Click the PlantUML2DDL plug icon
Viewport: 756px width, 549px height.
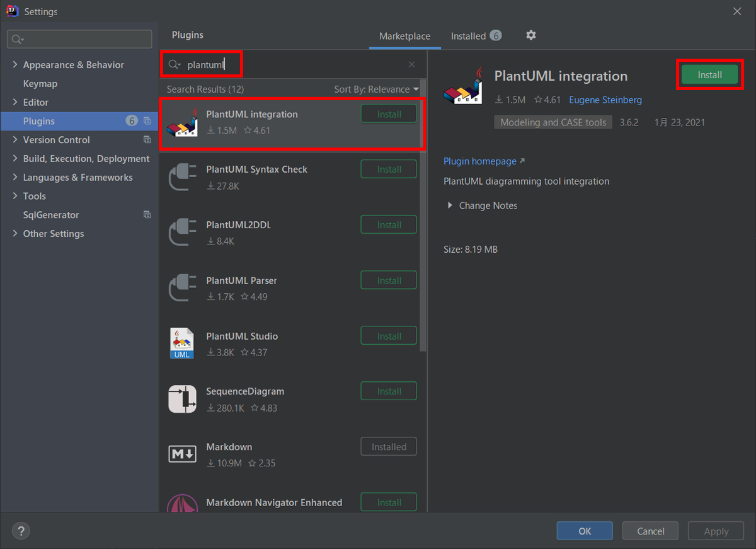[x=183, y=233]
